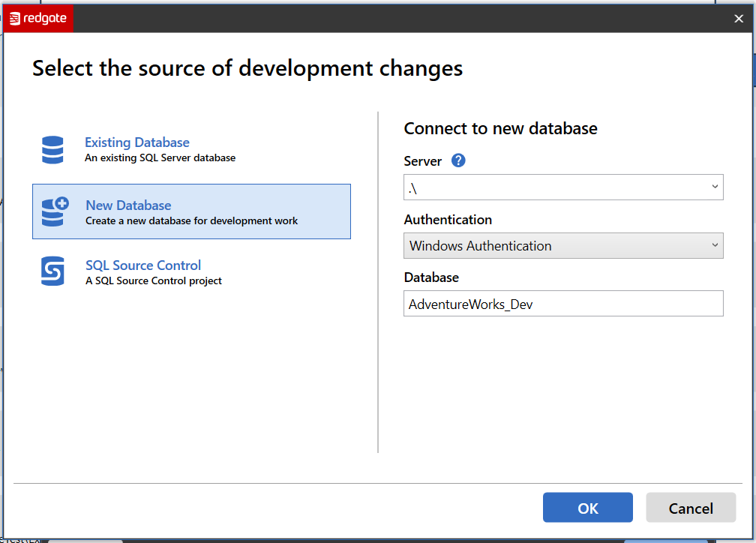This screenshot has height=543, width=756.
Task: Select the Existing Database title text
Action: [x=136, y=142]
